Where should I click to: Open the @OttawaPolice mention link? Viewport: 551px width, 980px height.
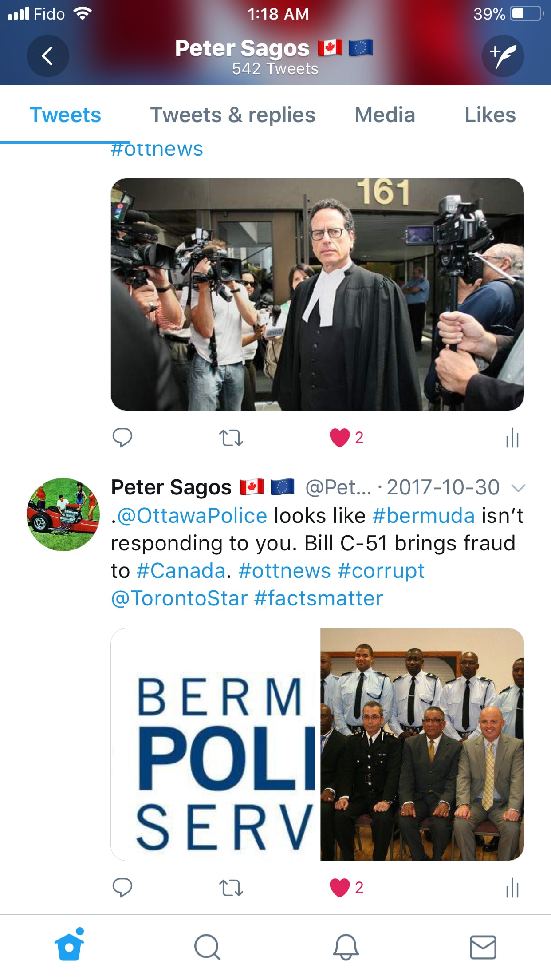192,516
